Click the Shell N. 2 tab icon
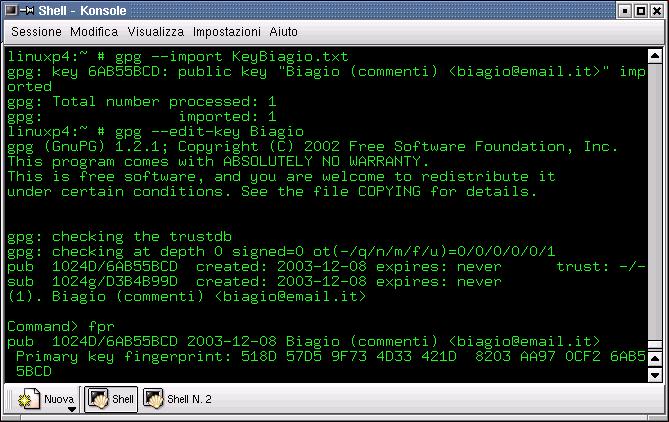The width and height of the screenshot is (669, 422). (x=153, y=400)
